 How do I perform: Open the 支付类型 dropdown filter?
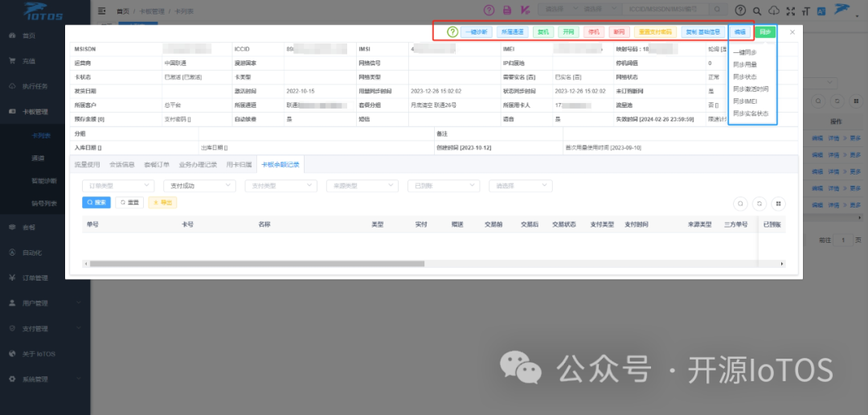[x=281, y=186]
